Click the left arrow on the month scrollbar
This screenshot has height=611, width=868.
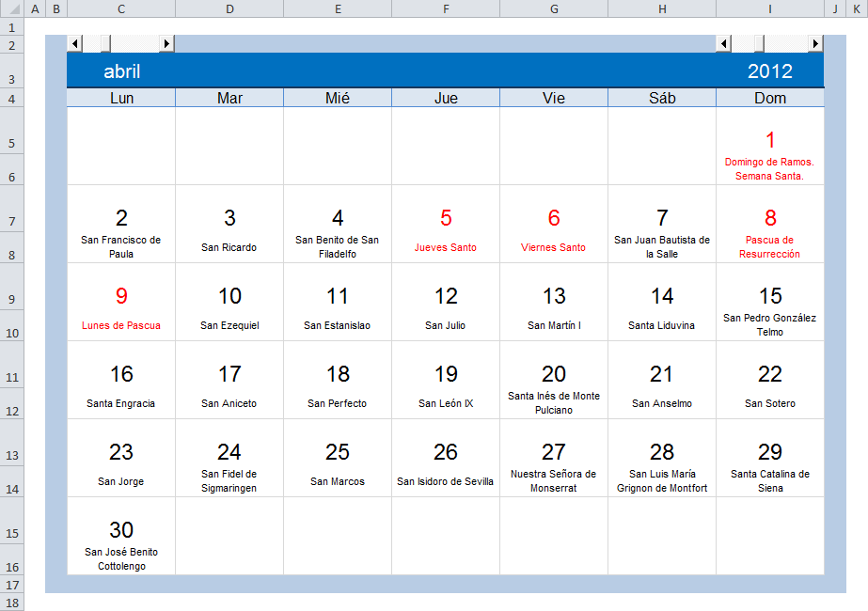pyautogui.click(x=75, y=43)
